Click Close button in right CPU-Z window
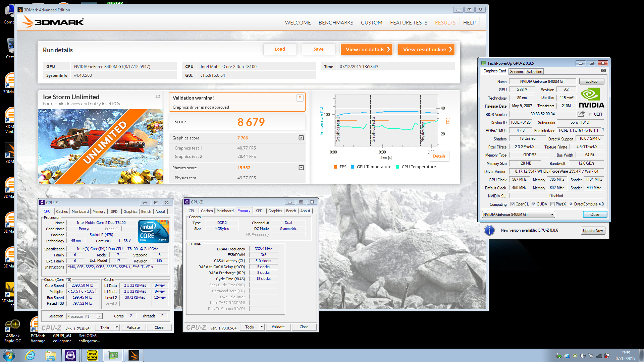644x362 pixels. pyautogui.click(x=304, y=327)
